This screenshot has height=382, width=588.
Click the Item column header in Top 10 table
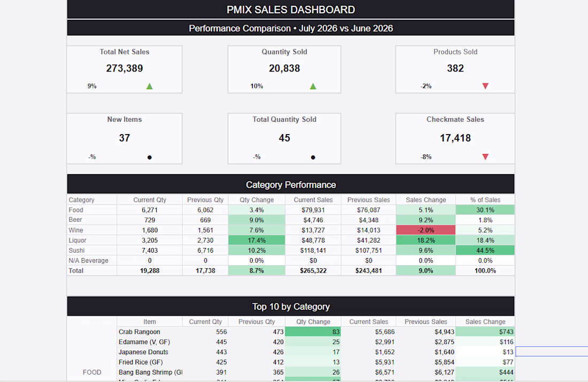point(150,322)
